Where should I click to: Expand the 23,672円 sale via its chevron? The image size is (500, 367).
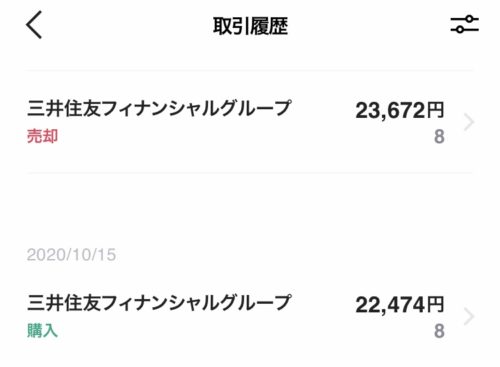tap(469, 122)
